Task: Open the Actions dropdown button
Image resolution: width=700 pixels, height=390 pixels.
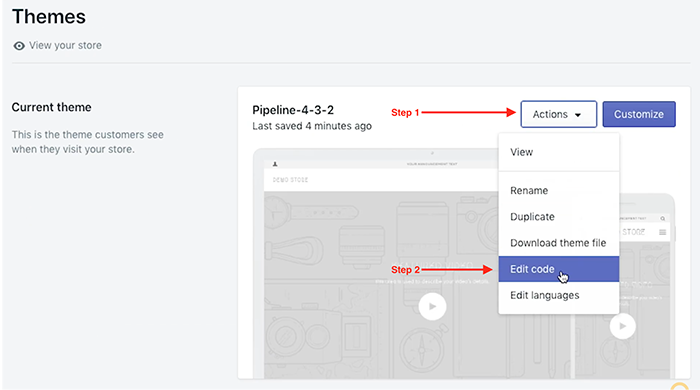Action: tap(558, 114)
